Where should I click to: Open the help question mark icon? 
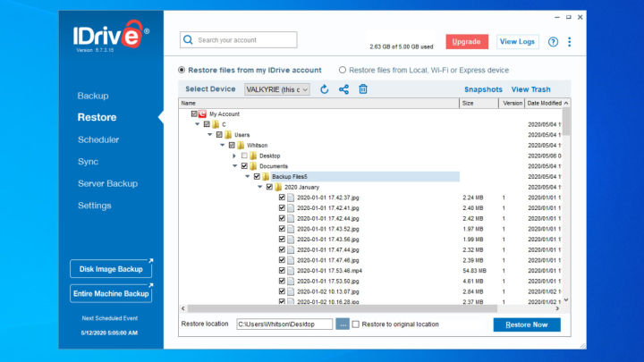coord(553,41)
